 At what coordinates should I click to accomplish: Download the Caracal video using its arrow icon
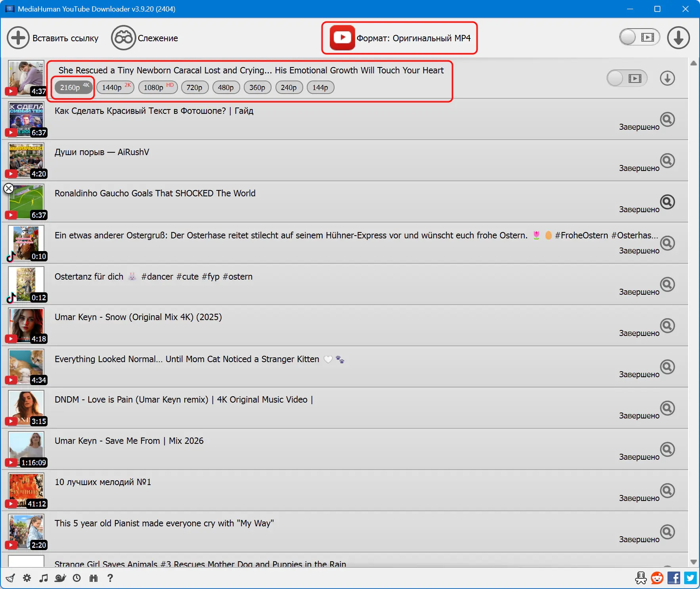point(667,78)
